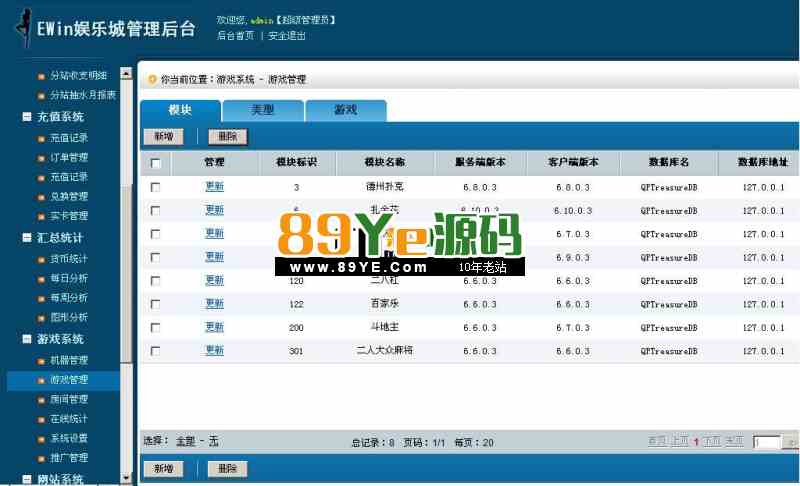This screenshot has height=486, width=800.
Task: Click the sidebar scrollbar down arrow
Action: (126, 478)
